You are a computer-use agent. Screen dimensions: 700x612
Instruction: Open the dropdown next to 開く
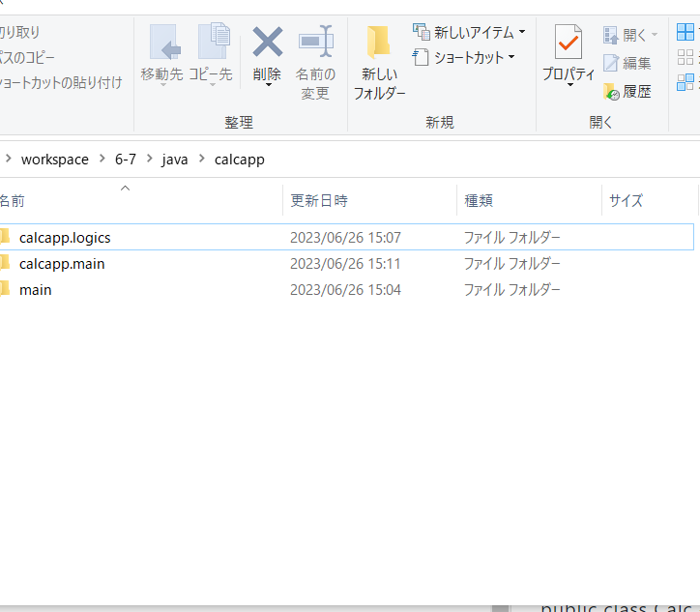pyautogui.click(x=655, y=35)
